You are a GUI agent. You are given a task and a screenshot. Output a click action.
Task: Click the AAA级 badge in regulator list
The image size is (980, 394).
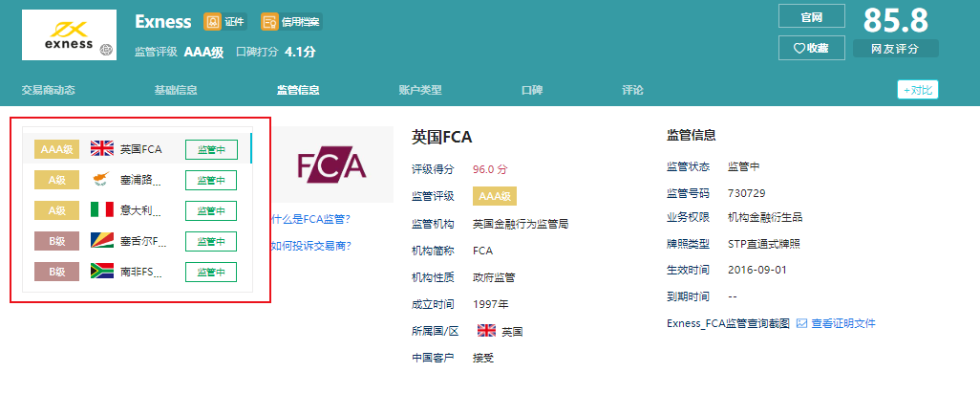point(57,149)
